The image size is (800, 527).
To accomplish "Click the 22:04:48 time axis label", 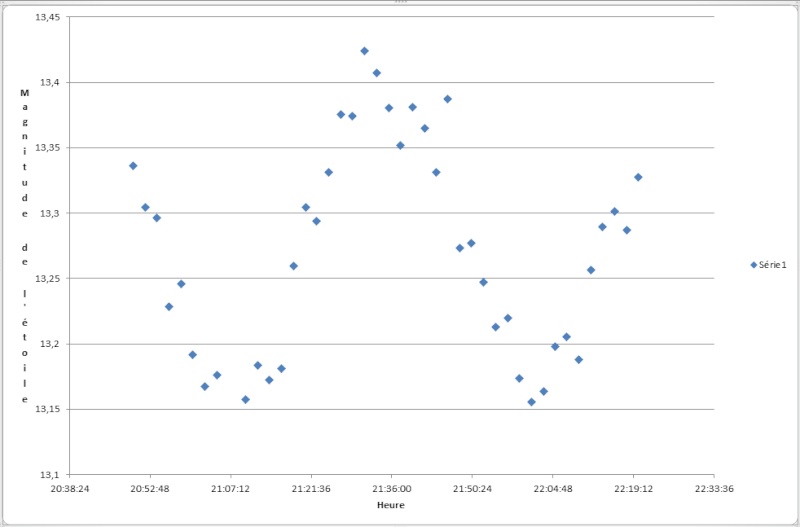I will pos(553,489).
